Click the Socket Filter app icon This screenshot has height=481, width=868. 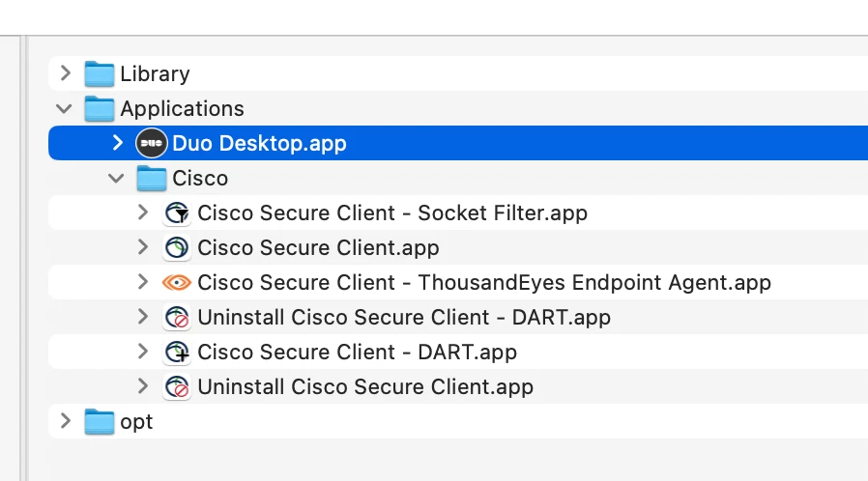(177, 212)
